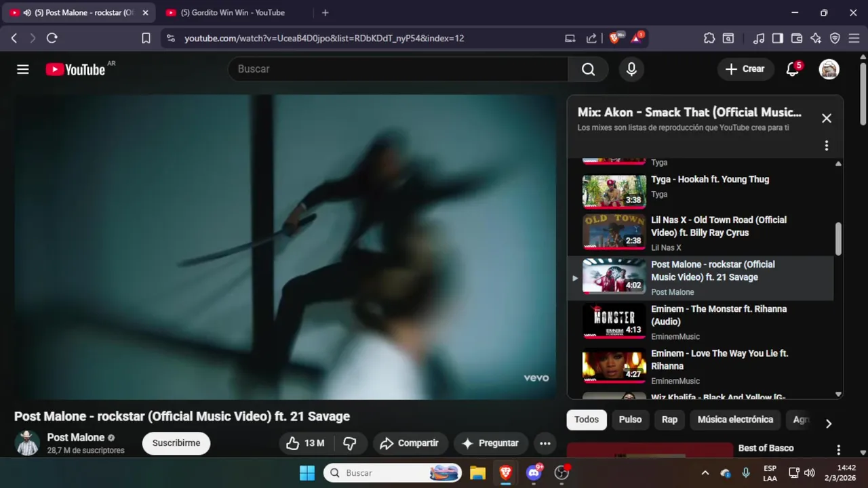Image resolution: width=868 pixels, height=488 pixels.
Task: Open the account avatar menu
Action: point(829,69)
